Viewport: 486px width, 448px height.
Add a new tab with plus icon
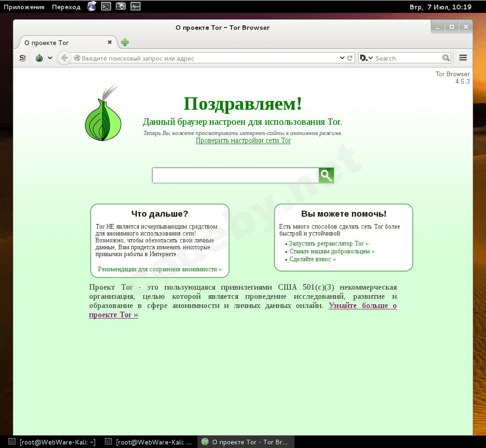point(125,42)
